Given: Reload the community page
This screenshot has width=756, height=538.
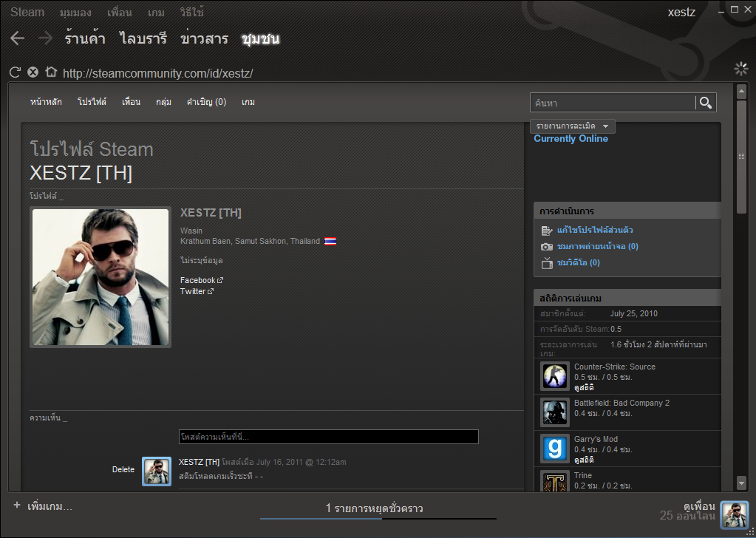Looking at the screenshot, I should (15, 72).
